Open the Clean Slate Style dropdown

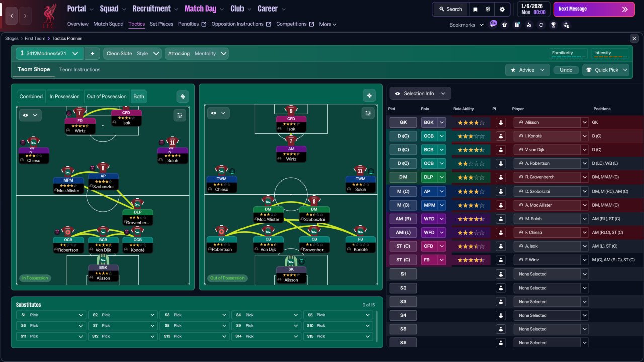(x=132, y=53)
